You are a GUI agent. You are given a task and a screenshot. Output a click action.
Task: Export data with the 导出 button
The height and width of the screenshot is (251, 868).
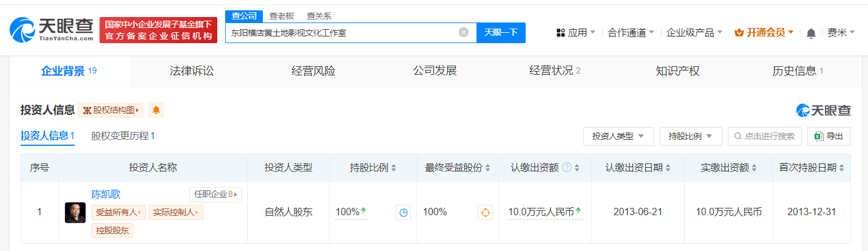[829, 136]
